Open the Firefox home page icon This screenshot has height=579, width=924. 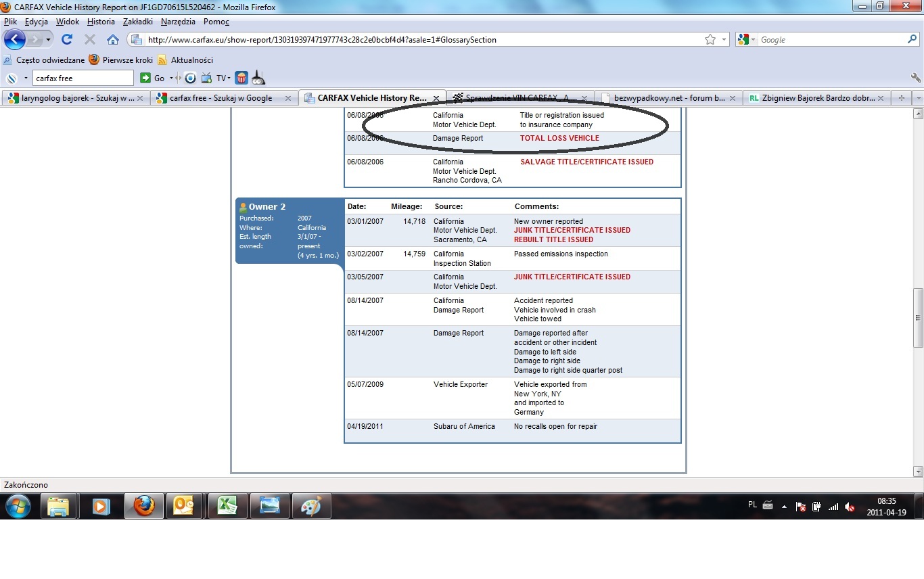tap(113, 40)
